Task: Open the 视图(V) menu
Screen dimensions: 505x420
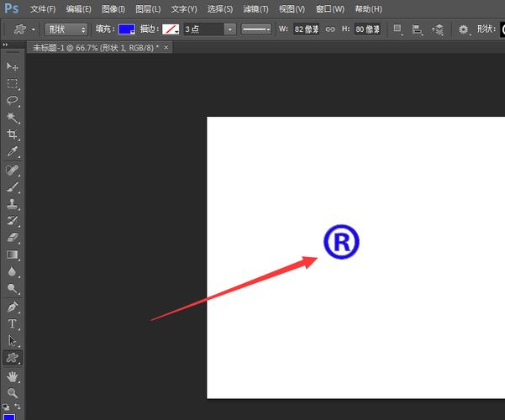Action: point(292,9)
